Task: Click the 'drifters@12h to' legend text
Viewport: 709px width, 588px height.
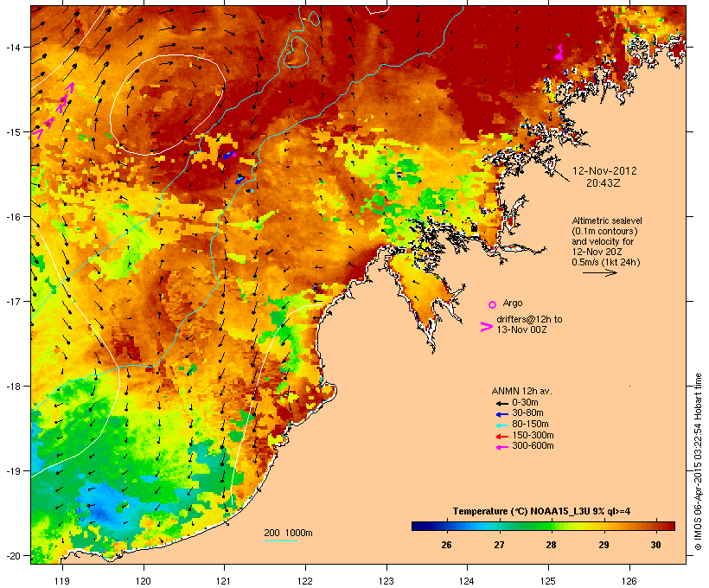Action: pos(529,319)
